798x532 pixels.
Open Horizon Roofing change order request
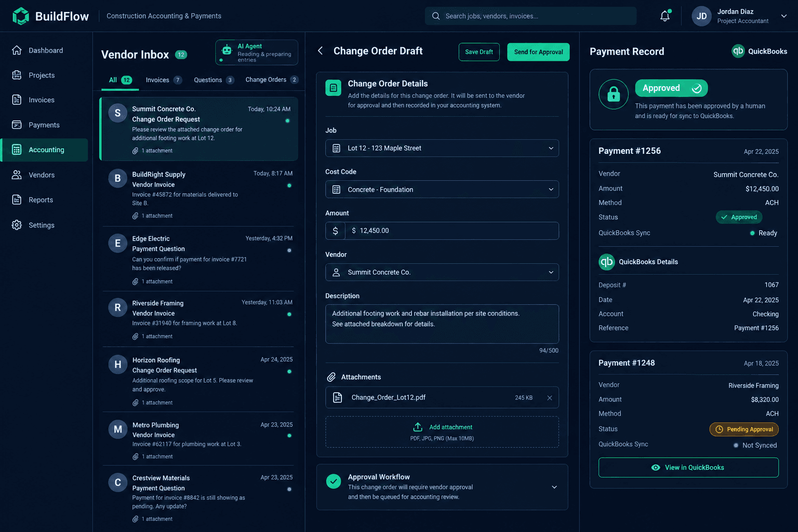tap(198, 380)
